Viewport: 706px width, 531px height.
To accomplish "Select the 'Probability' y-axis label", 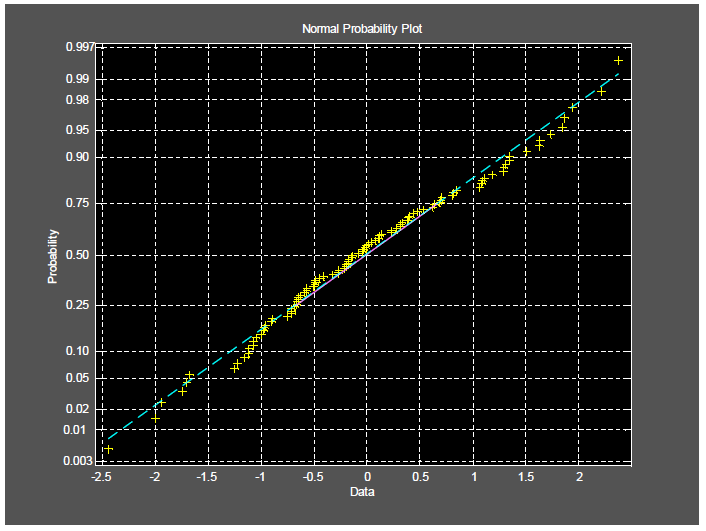I will coord(53,256).
